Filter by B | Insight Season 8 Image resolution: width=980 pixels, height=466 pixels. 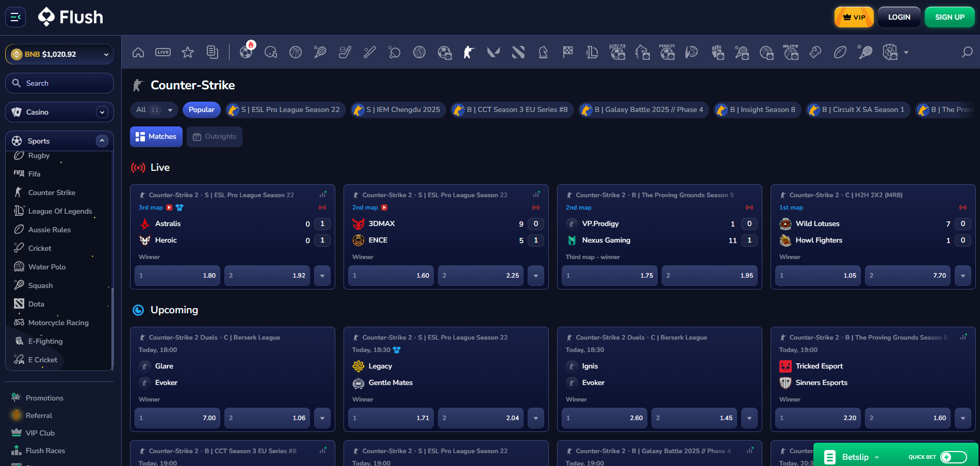pos(757,110)
